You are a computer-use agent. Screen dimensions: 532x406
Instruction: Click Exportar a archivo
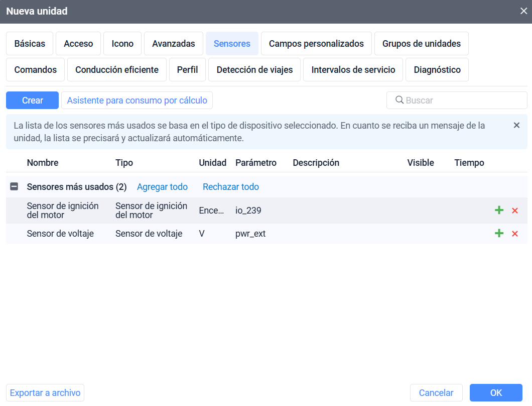pyautogui.click(x=45, y=392)
